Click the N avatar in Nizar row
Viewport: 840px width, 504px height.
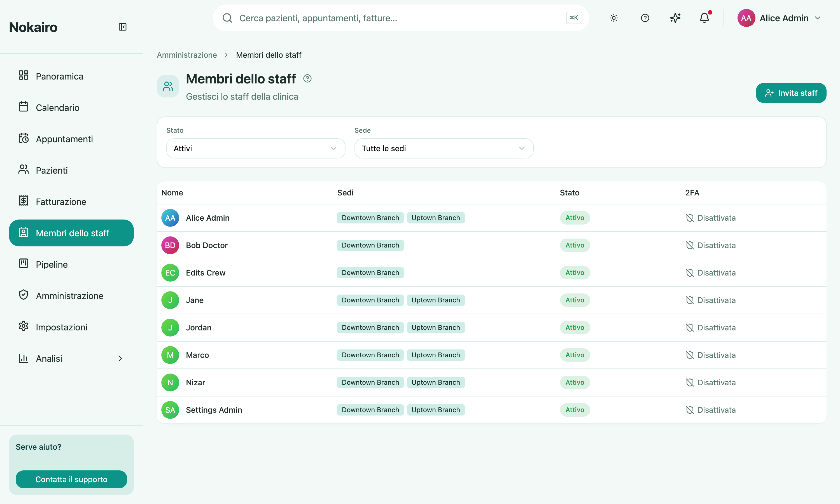tap(170, 382)
